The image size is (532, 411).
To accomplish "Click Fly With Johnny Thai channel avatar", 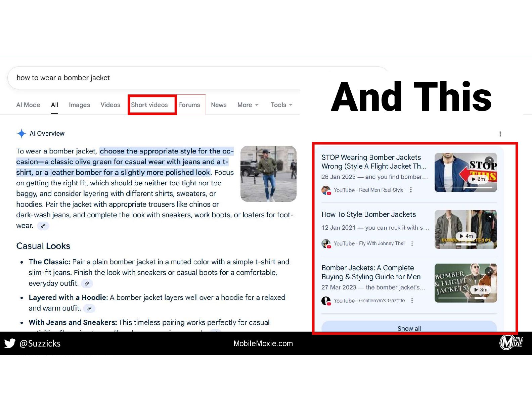I will tap(326, 243).
